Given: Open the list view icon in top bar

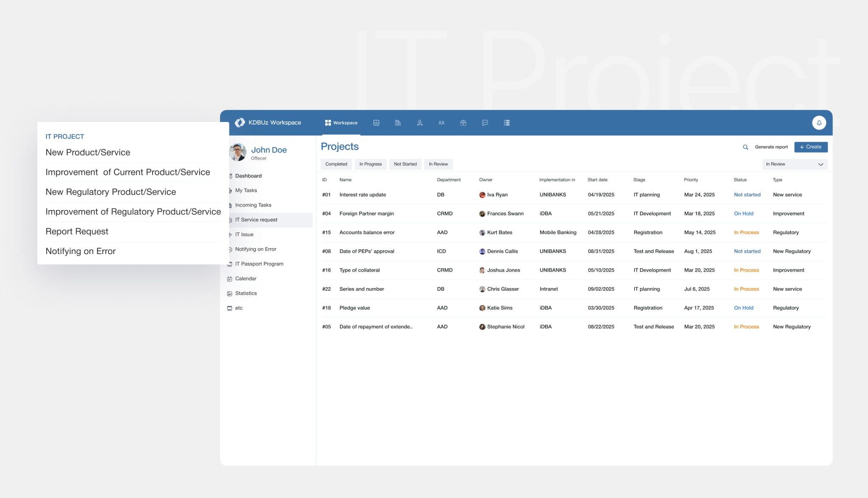Looking at the screenshot, I should pyautogui.click(x=506, y=123).
